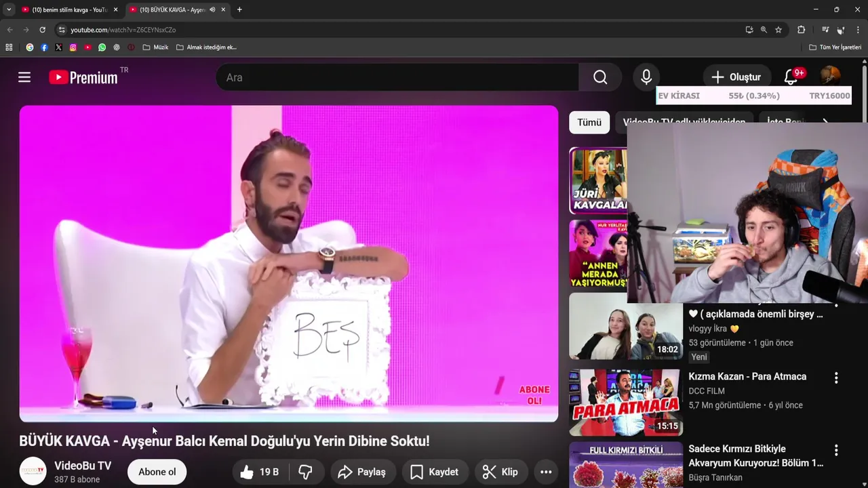
Task: Open the Almak istediğim bookmarks folder
Action: pos(206,47)
